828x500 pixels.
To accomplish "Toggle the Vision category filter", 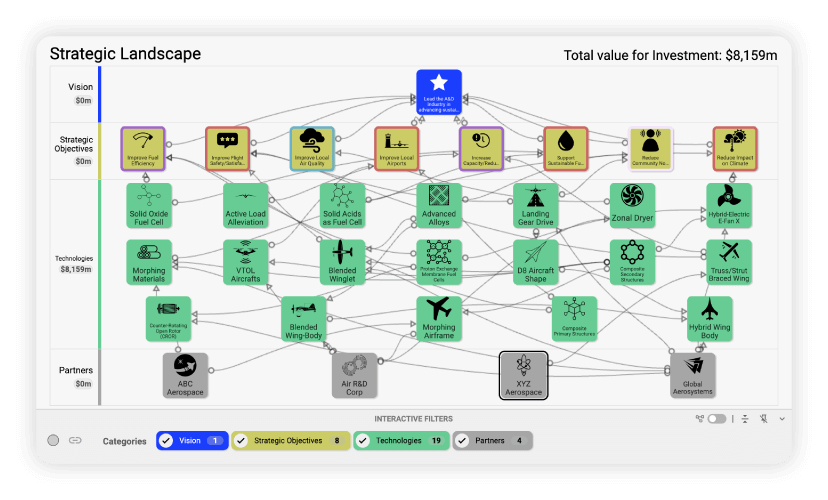I will pos(192,440).
